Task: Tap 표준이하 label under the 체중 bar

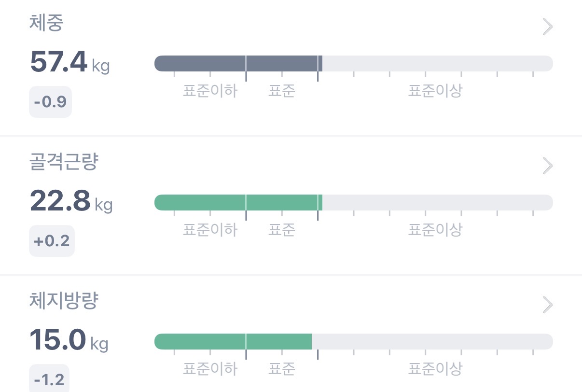Action: [x=210, y=91]
